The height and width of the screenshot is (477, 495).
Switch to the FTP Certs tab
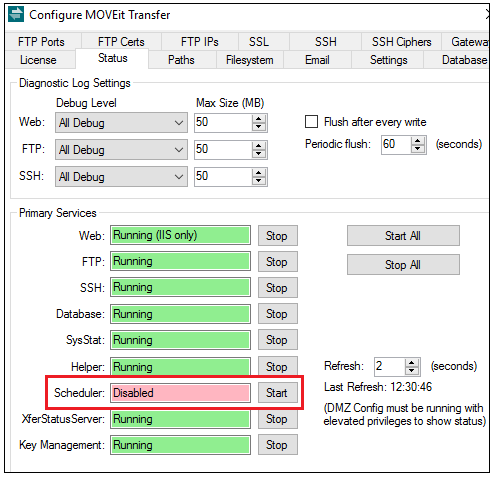point(121,42)
